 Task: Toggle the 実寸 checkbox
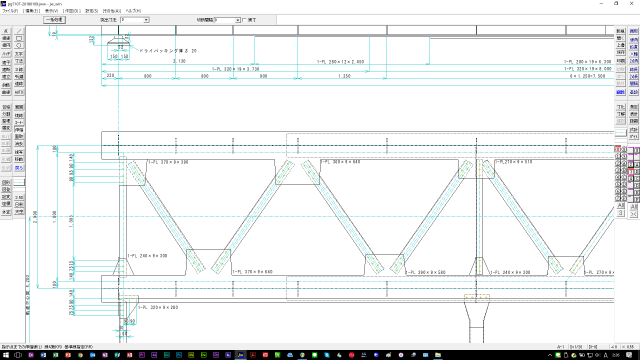(244, 20)
